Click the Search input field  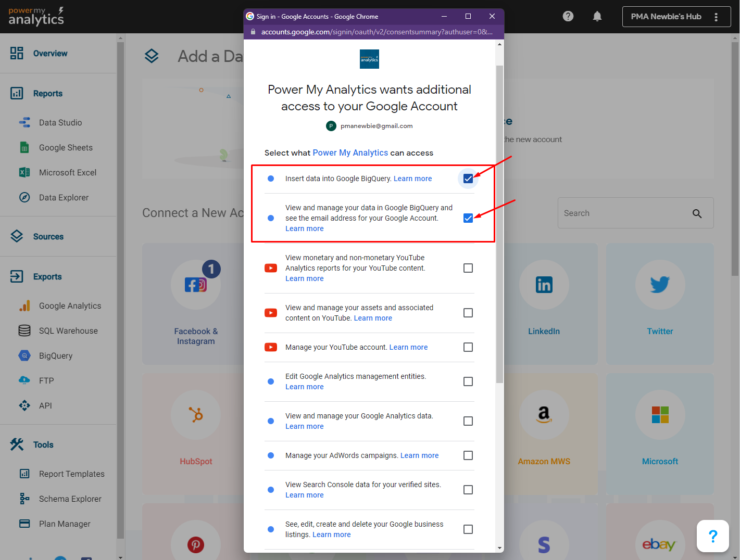[x=622, y=213]
